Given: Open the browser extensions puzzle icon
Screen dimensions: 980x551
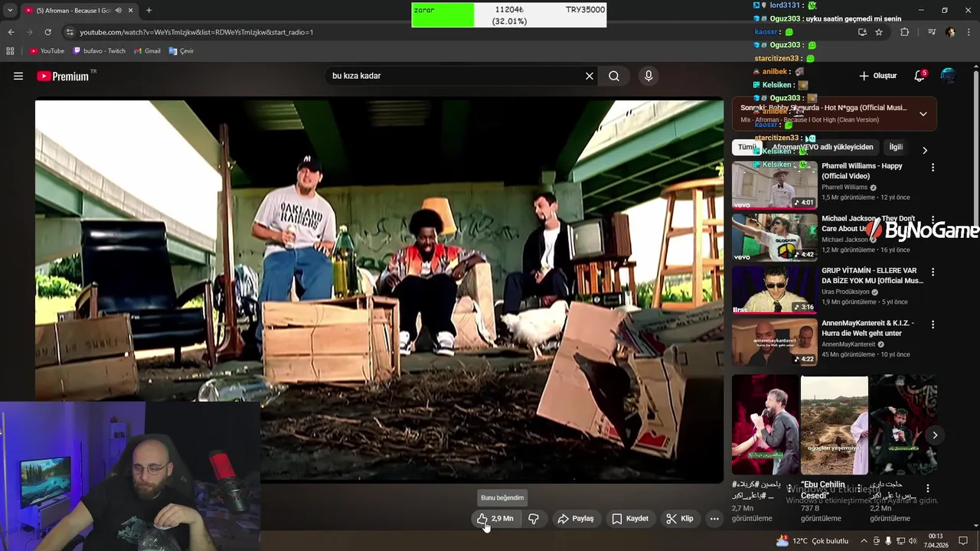Looking at the screenshot, I should [x=905, y=32].
